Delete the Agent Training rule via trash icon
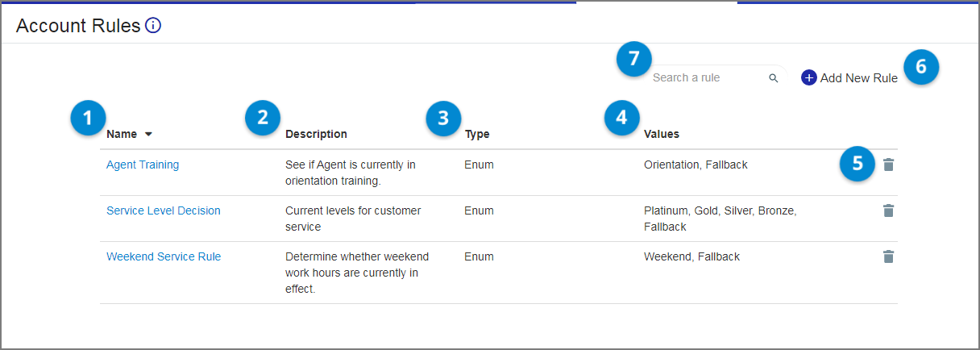 point(888,165)
